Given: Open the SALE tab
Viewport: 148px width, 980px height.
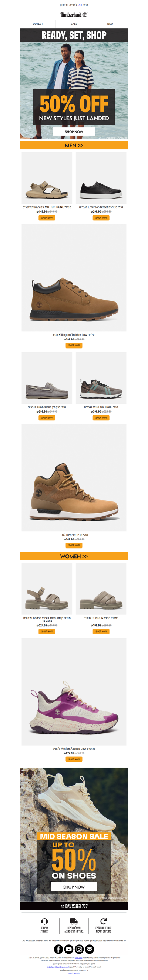Looking at the screenshot, I should pyautogui.click(x=74, y=24).
